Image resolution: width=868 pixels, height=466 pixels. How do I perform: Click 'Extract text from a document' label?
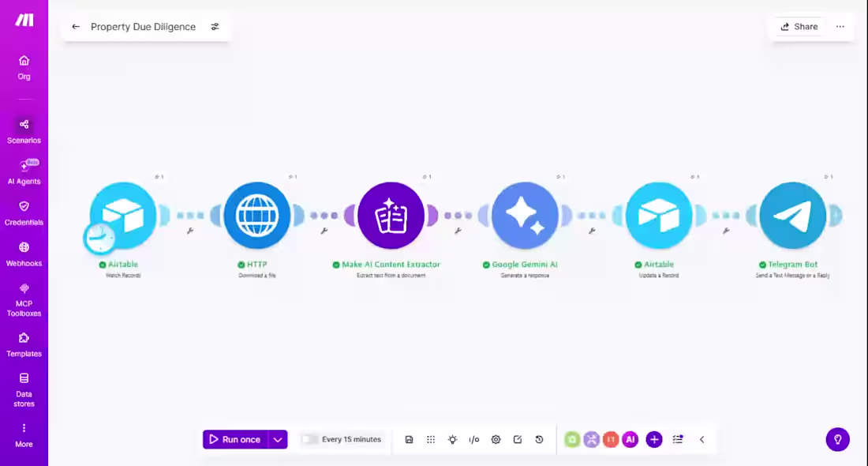pos(391,276)
